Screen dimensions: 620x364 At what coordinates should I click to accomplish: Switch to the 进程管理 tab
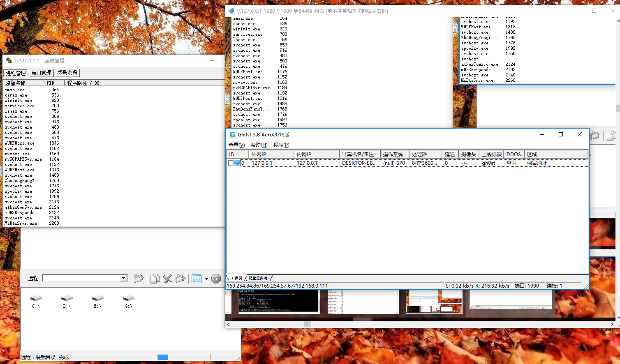[x=16, y=73]
